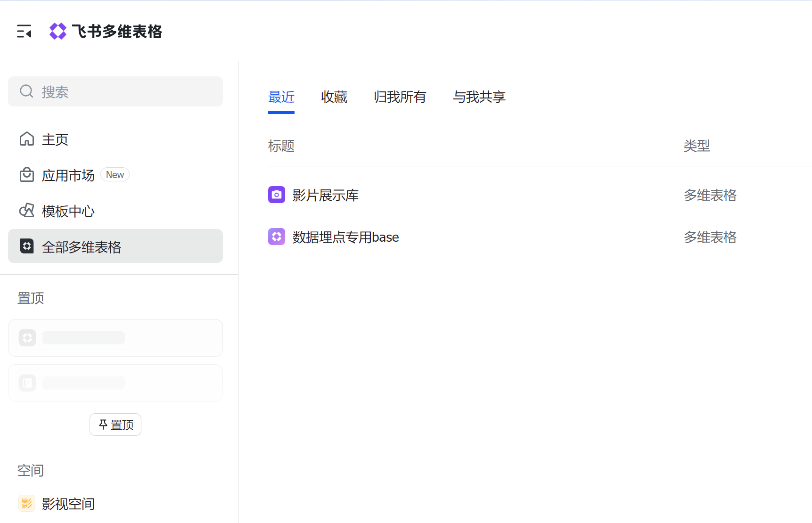
Task: Focus the 搜索 search field
Action: pos(115,91)
